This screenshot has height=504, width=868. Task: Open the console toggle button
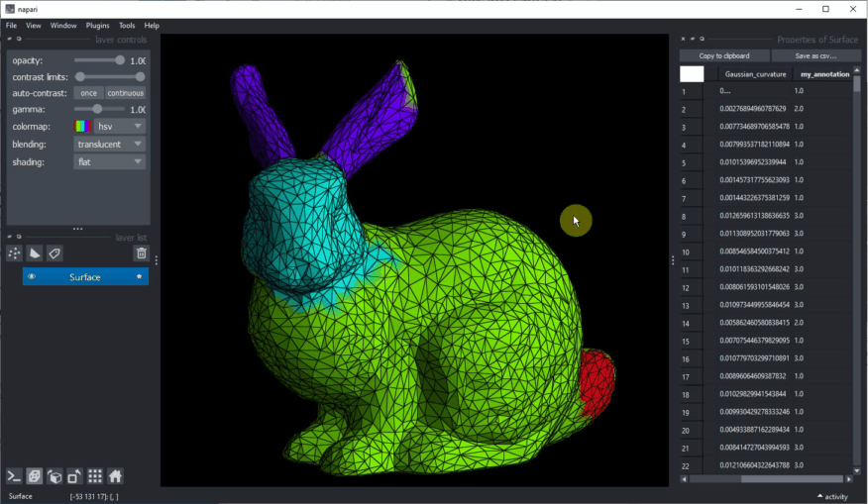pos(14,476)
